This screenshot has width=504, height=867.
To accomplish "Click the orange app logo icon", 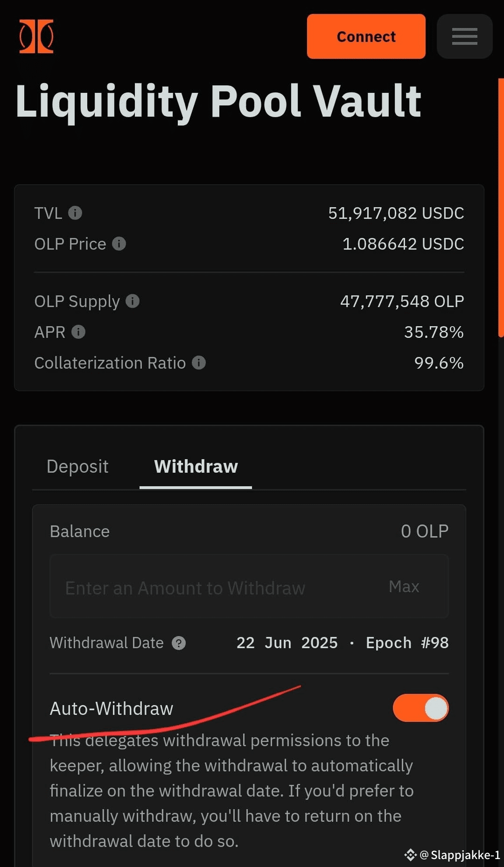I will click(x=36, y=36).
